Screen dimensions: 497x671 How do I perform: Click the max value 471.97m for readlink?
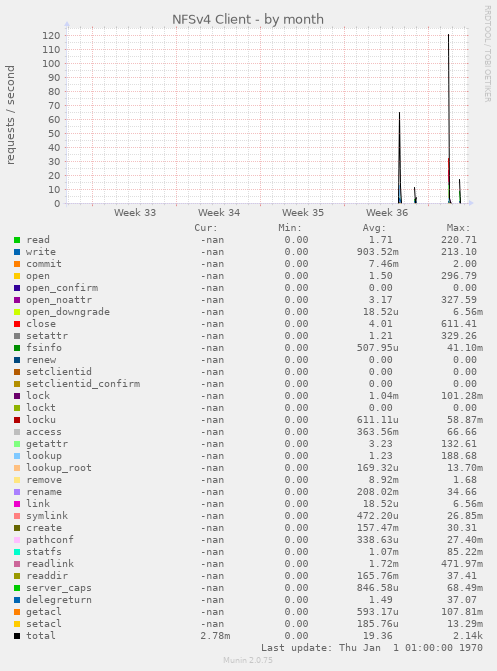(x=462, y=564)
